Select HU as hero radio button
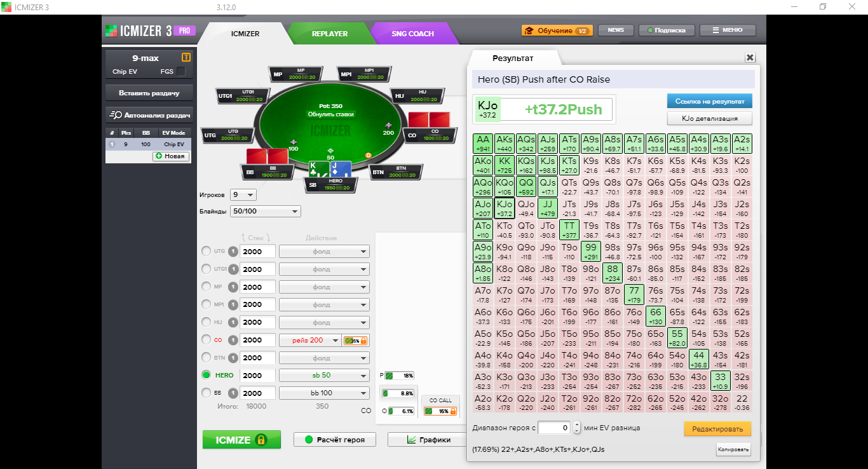The height and width of the screenshot is (469, 868). click(206, 322)
